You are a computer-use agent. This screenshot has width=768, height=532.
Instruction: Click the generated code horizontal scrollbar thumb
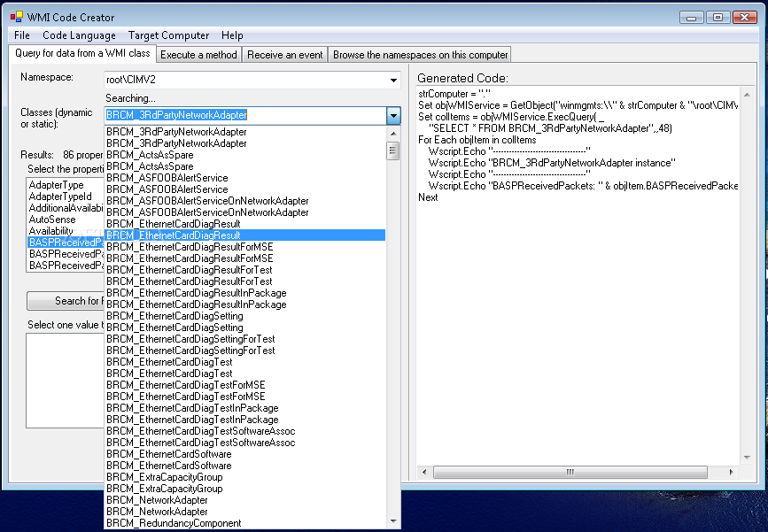pyautogui.click(x=570, y=472)
